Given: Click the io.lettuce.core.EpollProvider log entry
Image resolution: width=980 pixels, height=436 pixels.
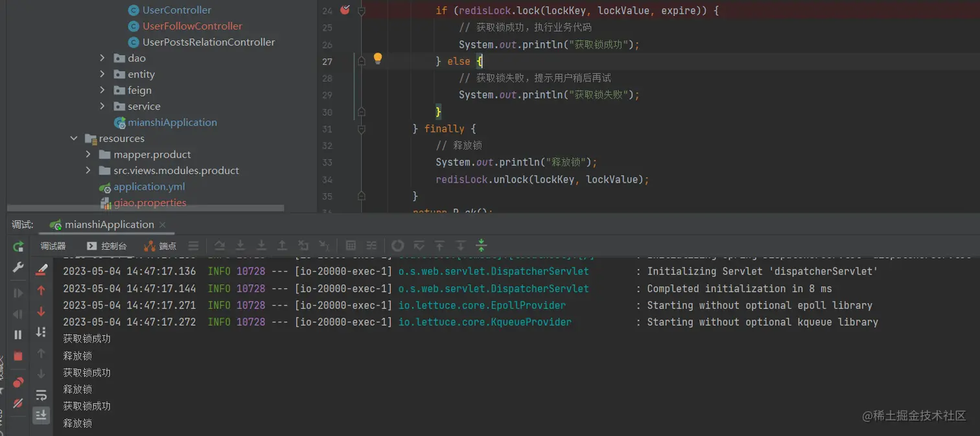Looking at the screenshot, I should coord(482,305).
